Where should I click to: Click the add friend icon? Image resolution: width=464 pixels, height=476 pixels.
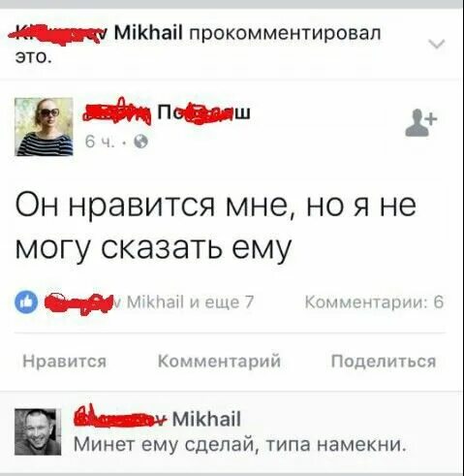[x=420, y=122]
